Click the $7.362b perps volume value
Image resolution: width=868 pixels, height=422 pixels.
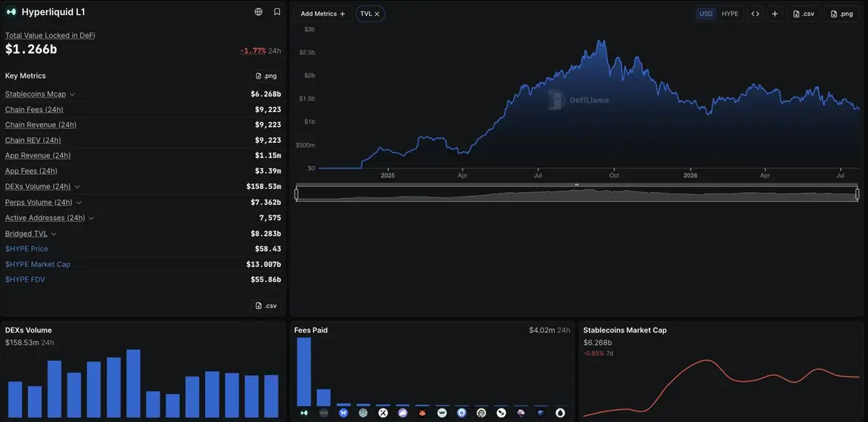tap(266, 203)
